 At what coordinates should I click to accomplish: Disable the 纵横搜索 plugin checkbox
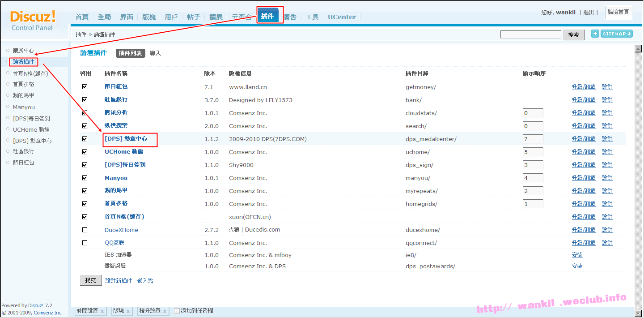85,126
